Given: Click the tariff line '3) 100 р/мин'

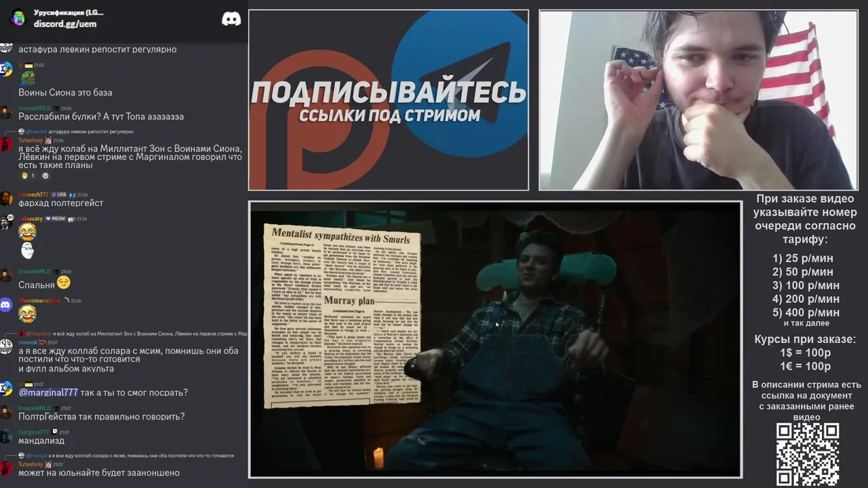Looking at the screenshot, I should tap(806, 285).
